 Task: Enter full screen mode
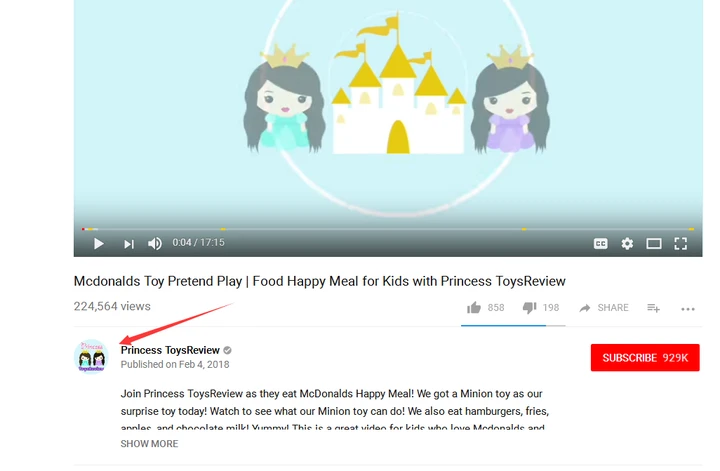pos(681,243)
